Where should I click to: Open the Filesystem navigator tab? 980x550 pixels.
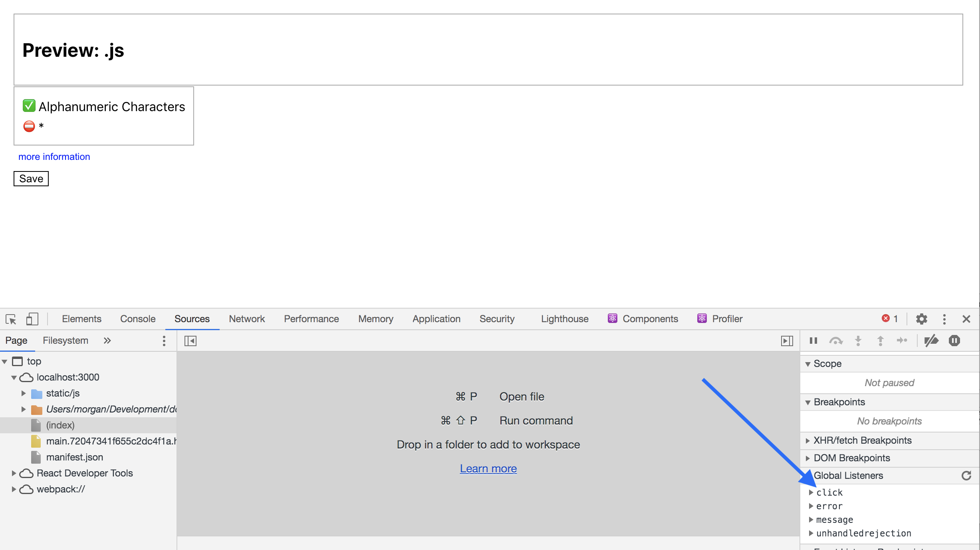(65, 341)
